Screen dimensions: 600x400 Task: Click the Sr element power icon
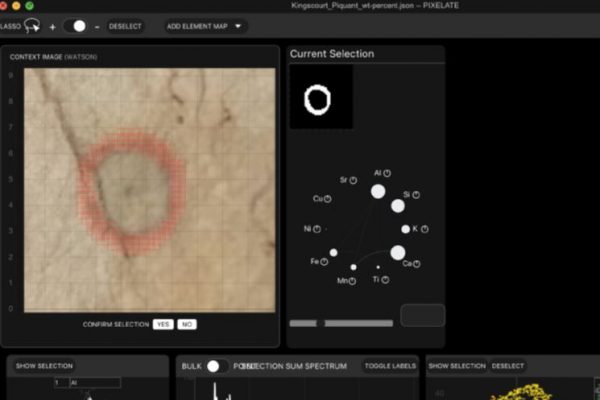point(353,180)
